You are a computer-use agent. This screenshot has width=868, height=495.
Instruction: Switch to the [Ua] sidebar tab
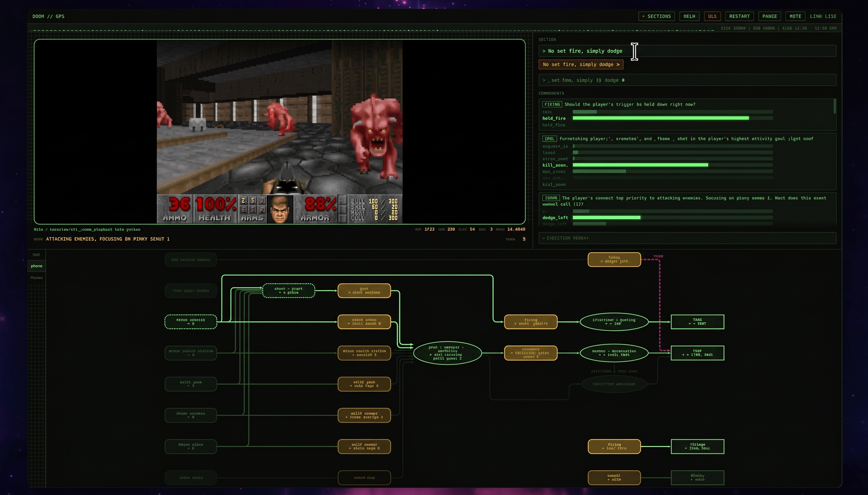click(x=36, y=255)
